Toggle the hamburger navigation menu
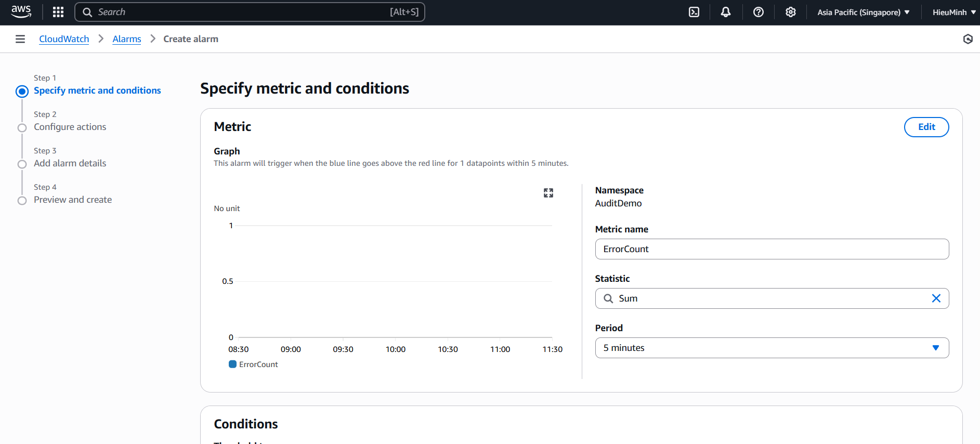Image resolution: width=980 pixels, height=444 pixels. coord(20,39)
